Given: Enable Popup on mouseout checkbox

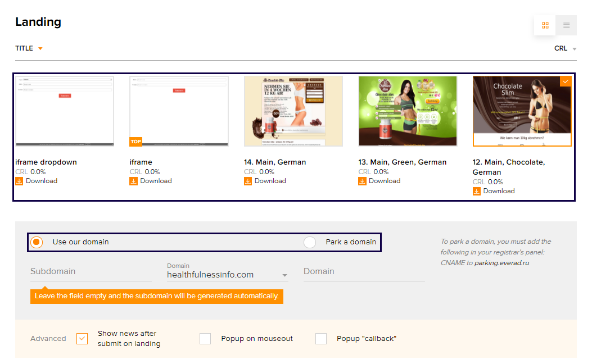Looking at the screenshot, I should 205,339.
